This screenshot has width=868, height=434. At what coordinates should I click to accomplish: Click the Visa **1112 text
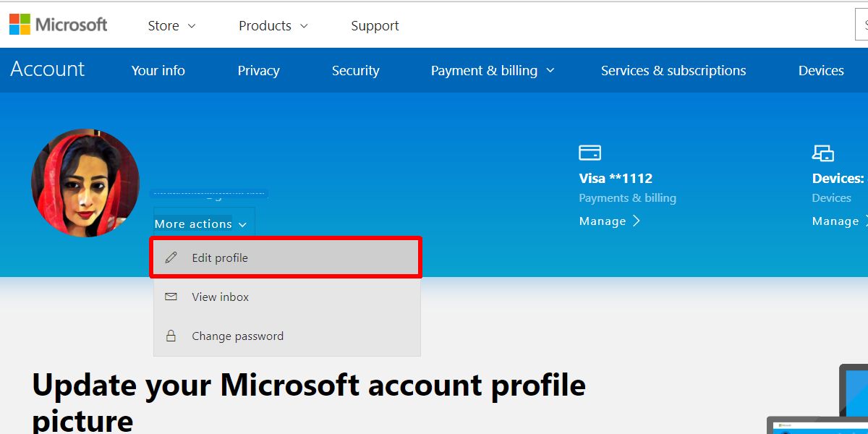click(616, 179)
